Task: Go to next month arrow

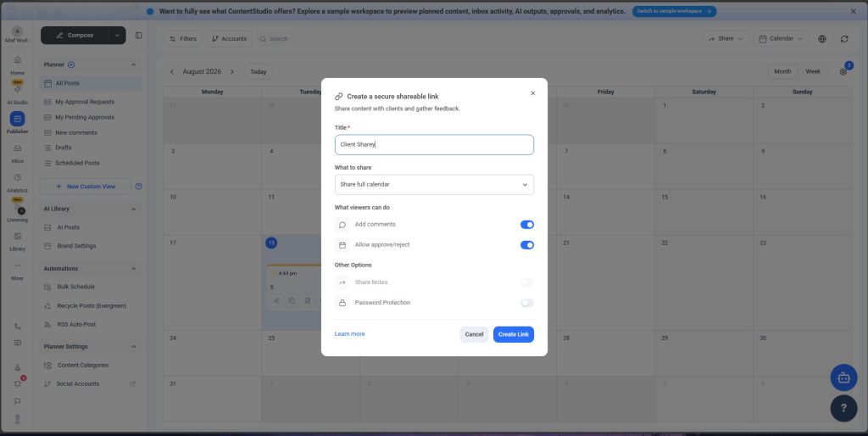Action: coord(232,72)
